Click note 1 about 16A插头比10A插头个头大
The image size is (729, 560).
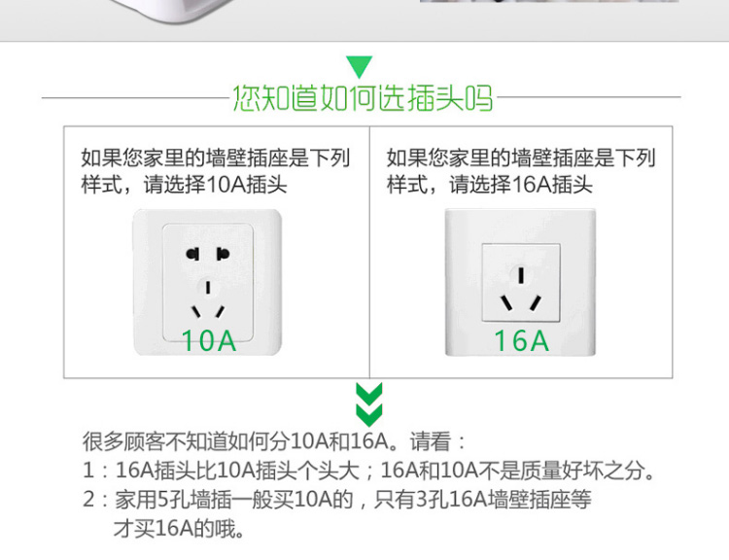tap(369, 471)
